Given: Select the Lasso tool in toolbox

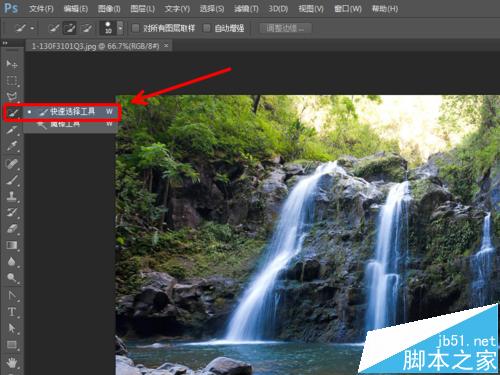Looking at the screenshot, I should pyautogui.click(x=12, y=97).
